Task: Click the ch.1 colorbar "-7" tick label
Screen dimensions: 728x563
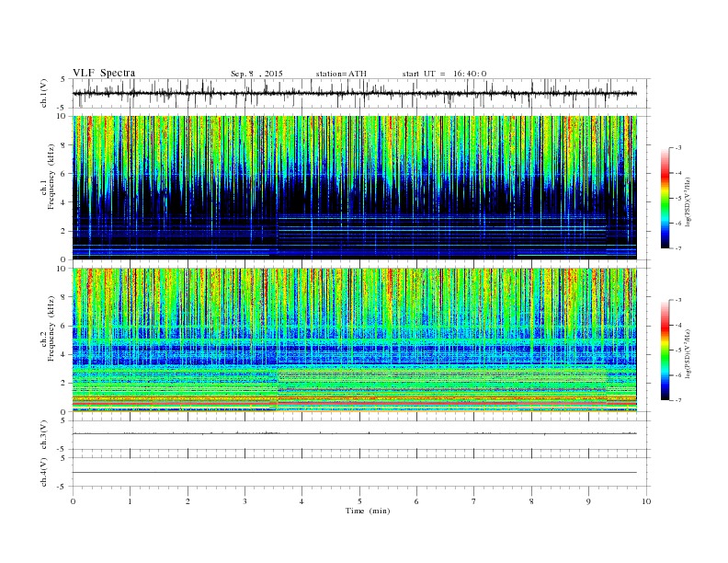Action: click(x=677, y=248)
